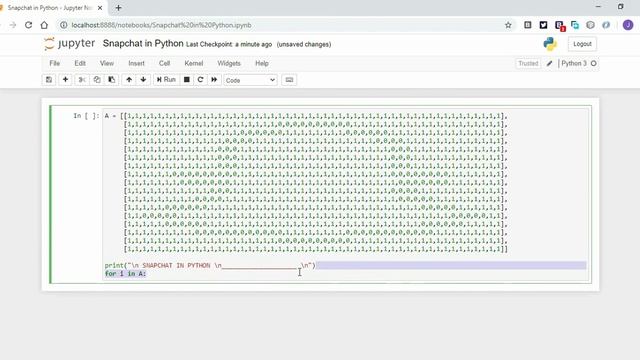
Task: Open the View menu
Action: tap(107, 63)
